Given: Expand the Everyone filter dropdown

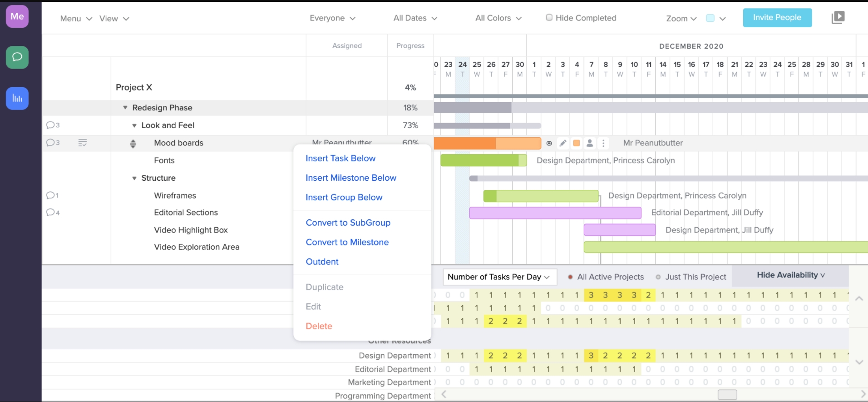Looking at the screenshot, I should (x=332, y=18).
